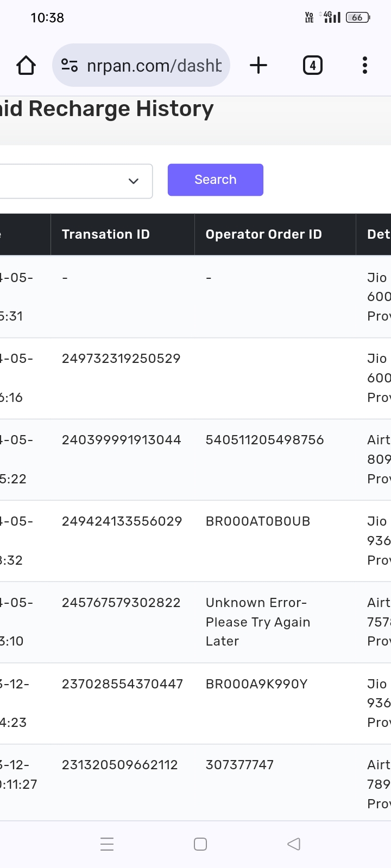
Task: Click the Unknown Error message cell
Action: (258, 622)
